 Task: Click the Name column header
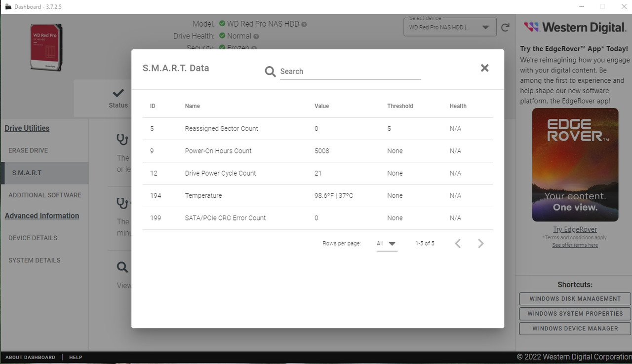[x=193, y=106]
